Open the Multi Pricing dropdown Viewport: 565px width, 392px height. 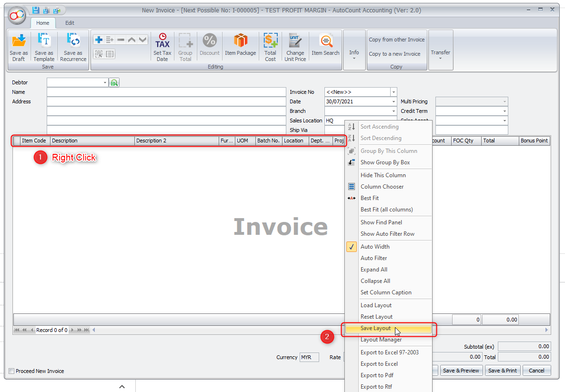504,101
